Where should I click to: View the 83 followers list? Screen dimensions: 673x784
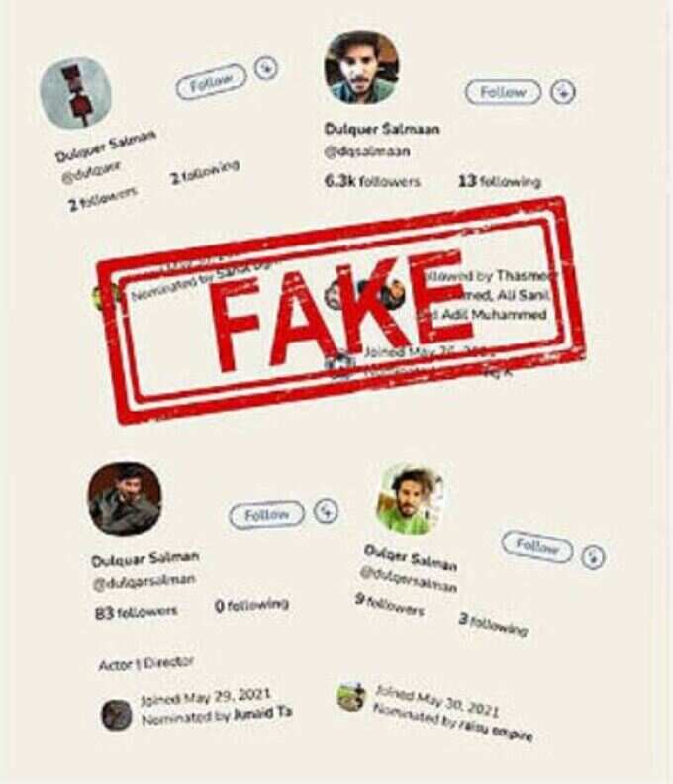136,612
